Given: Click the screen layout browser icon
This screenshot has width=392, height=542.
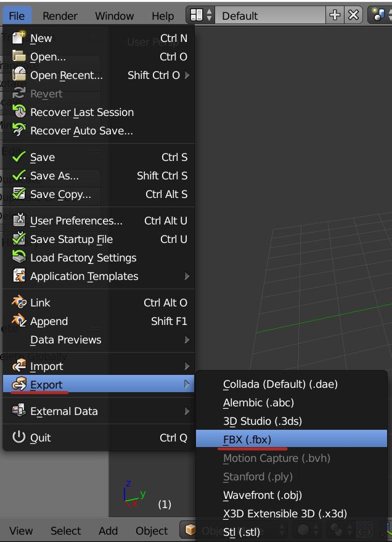Looking at the screenshot, I should pos(195,13).
